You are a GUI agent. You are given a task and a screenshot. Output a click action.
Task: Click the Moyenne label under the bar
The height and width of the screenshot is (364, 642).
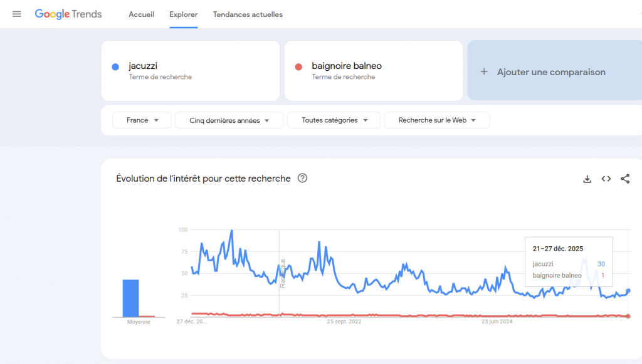[x=139, y=322]
